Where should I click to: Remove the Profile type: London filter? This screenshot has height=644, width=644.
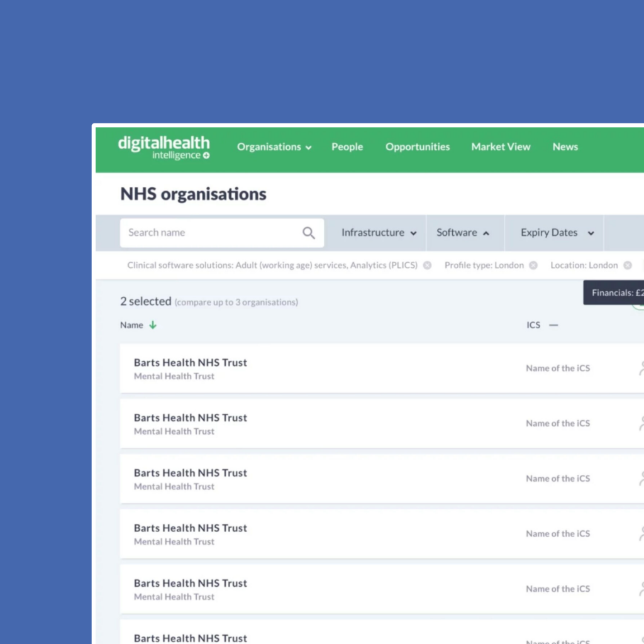(533, 265)
